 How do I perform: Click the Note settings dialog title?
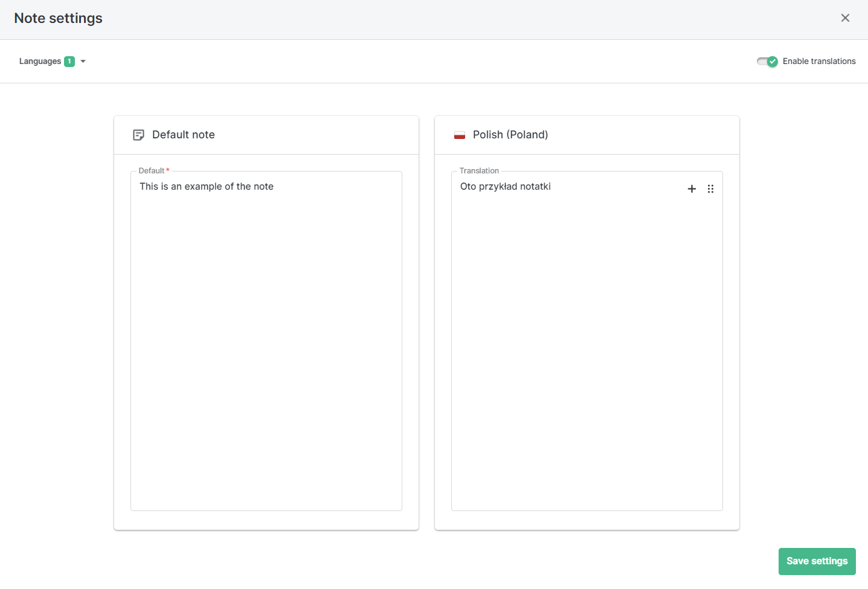(59, 19)
